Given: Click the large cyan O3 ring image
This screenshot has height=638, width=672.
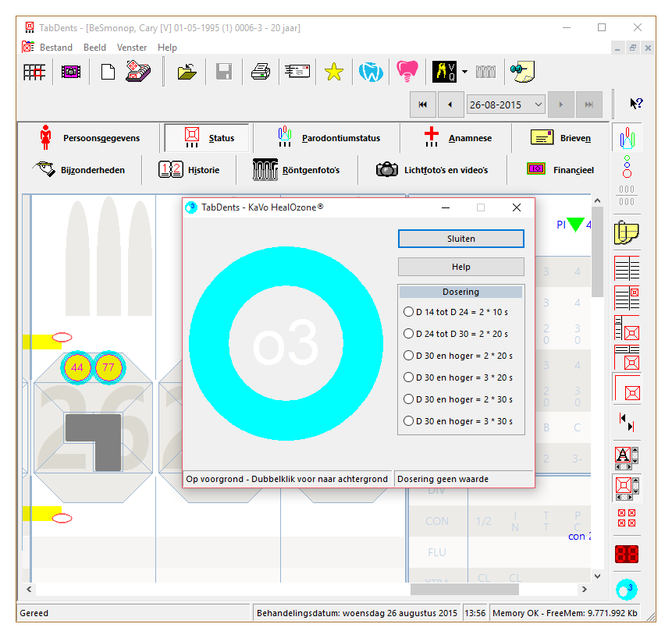Looking at the screenshot, I should [x=286, y=343].
